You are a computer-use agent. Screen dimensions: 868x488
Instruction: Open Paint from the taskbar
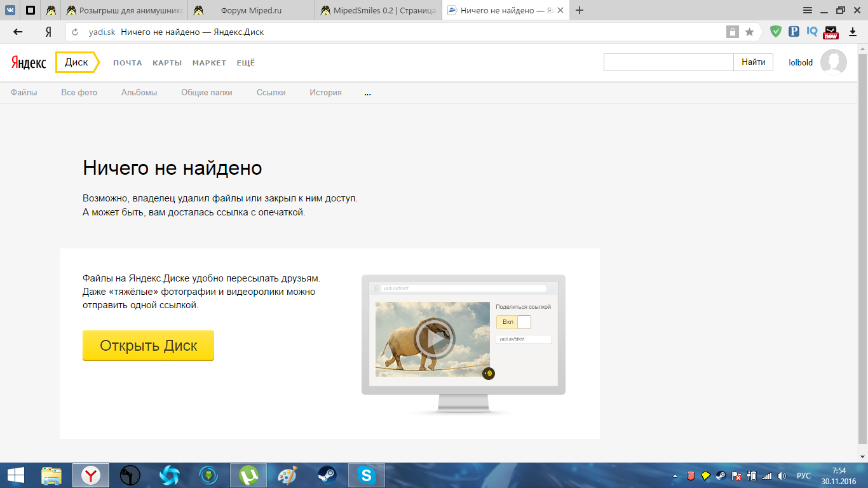(288, 475)
